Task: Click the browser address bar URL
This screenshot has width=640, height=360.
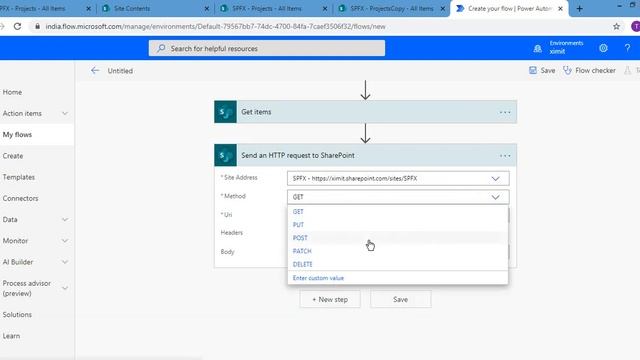Action: tap(216, 27)
